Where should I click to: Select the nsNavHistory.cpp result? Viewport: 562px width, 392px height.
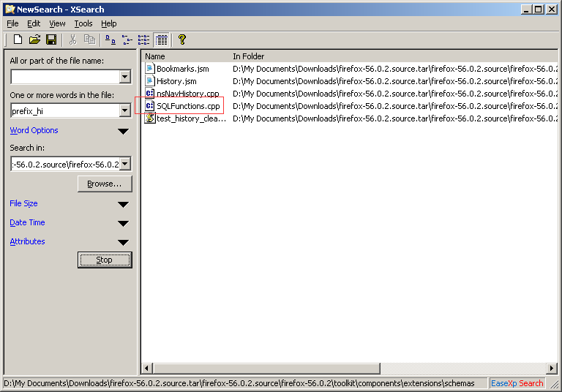[x=188, y=94]
